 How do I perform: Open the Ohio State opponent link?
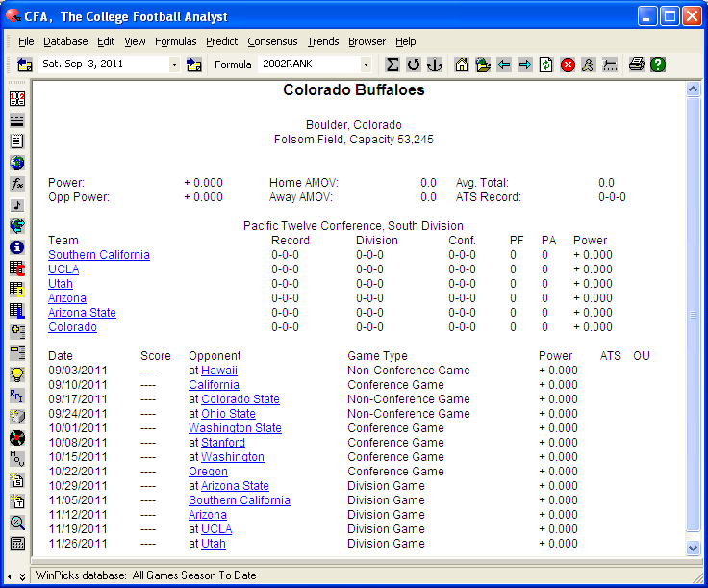coord(228,414)
